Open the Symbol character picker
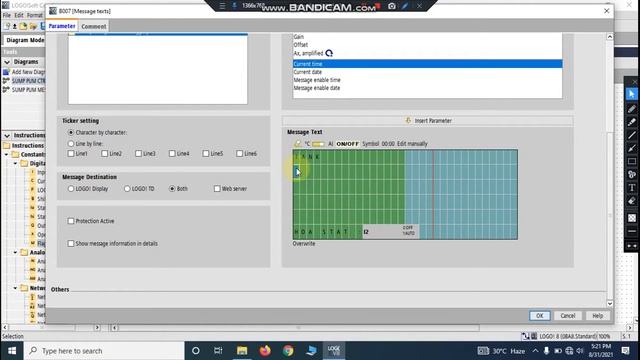 (370, 144)
